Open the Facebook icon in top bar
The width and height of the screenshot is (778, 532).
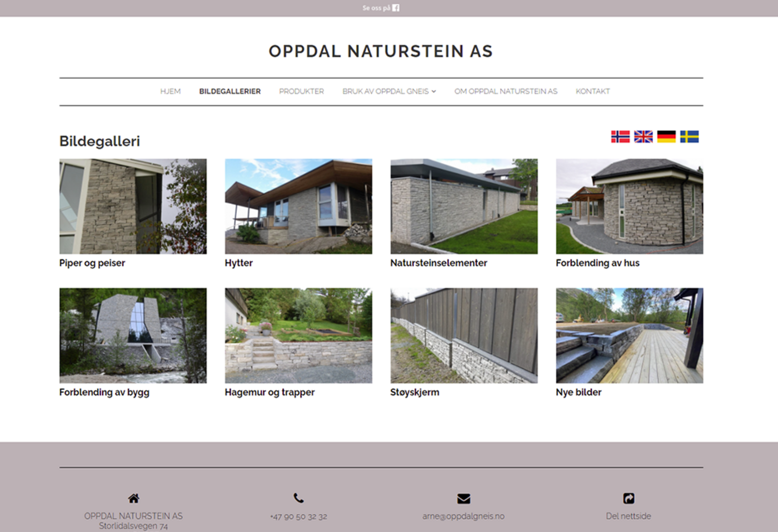point(396,8)
